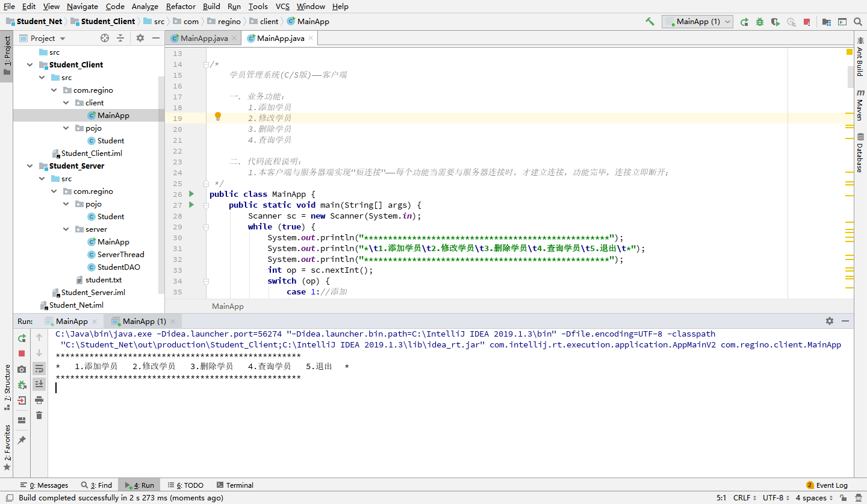Image resolution: width=867 pixels, height=504 pixels.
Task: Collapse the server package folder
Action: [x=66, y=229]
